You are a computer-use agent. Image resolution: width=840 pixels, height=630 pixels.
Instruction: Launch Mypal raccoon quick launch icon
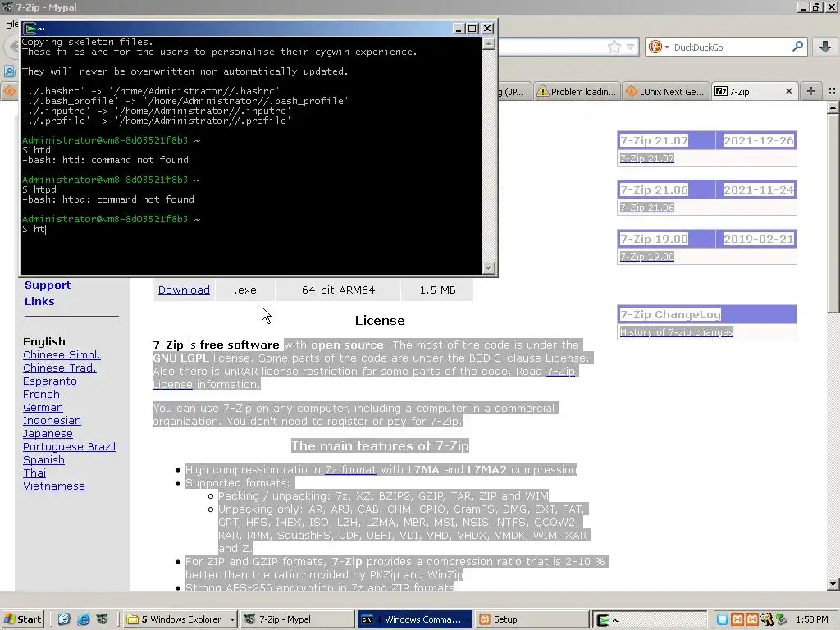[103, 619]
